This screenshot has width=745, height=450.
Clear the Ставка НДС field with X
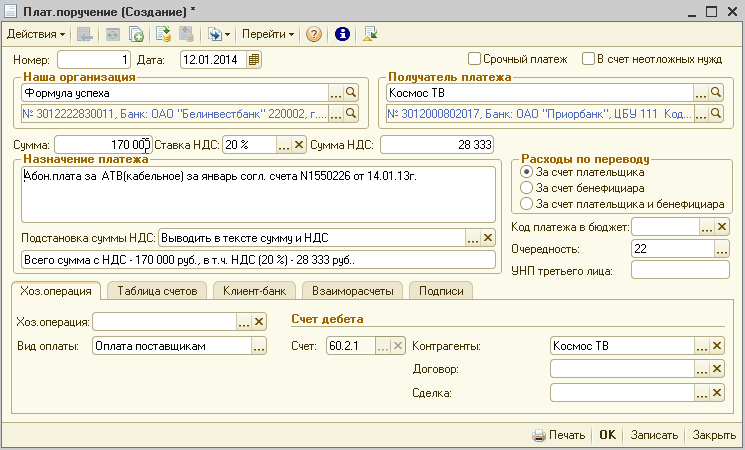299,145
